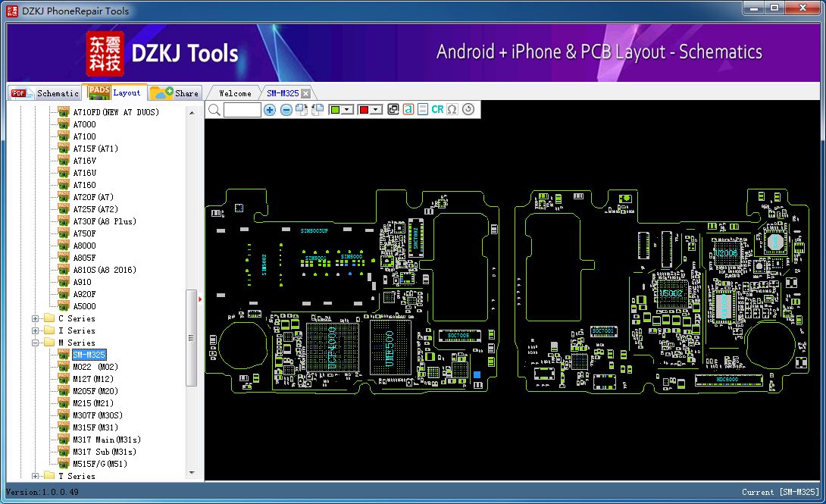Click the overlapping windows layer icon
Viewport: 826px width, 504px height.
tap(393, 110)
